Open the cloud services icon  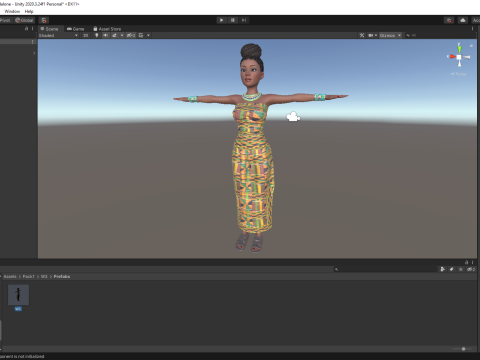(463, 20)
